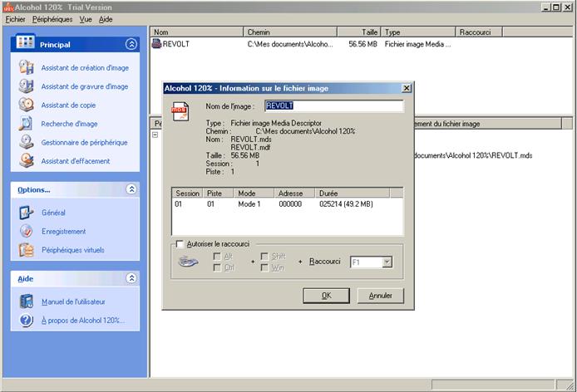Click the OK button
This screenshot has height=392, width=577.
(x=326, y=296)
